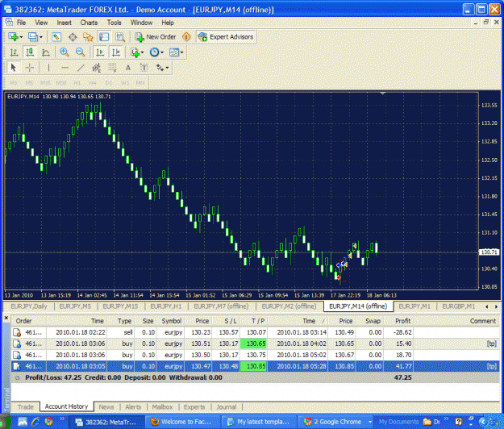Image resolution: width=504 pixels, height=429 pixels.
Task: Select the Trendline tool
Action: [81, 68]
